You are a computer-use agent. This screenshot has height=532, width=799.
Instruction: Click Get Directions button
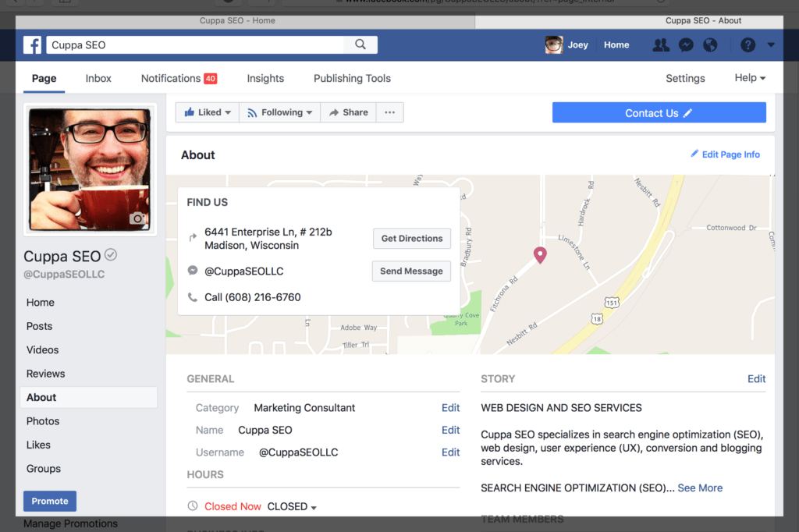pos(412,239)
